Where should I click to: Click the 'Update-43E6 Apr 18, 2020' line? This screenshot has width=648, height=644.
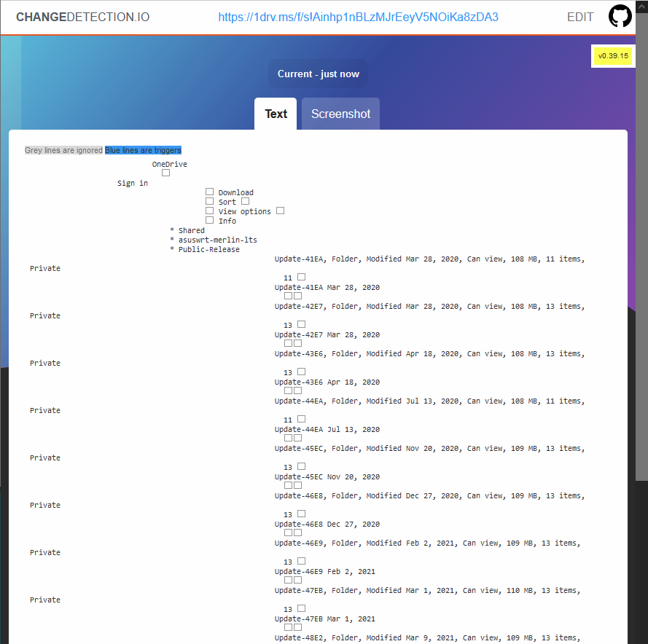[327, 382]
